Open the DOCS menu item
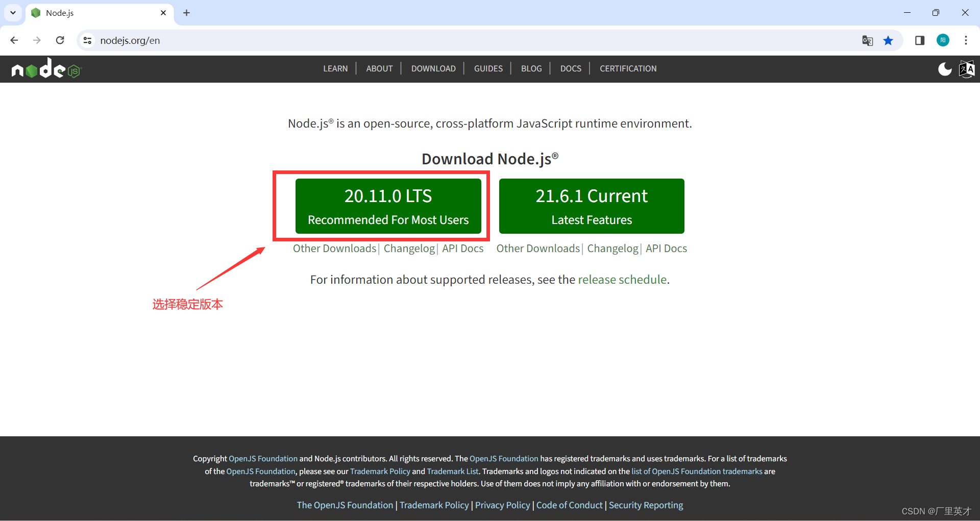This screenshot has height=521, width=980. (571, 68)
